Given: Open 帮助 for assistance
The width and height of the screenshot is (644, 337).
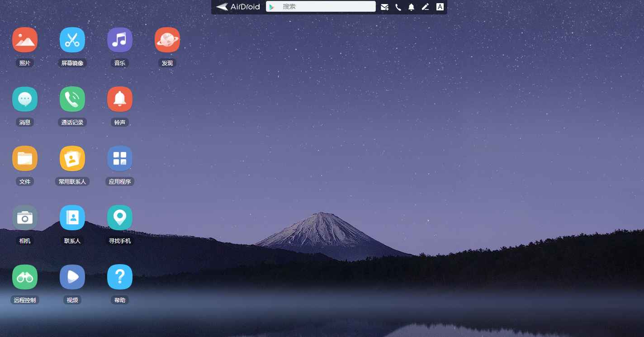Looking at the screenshot, I should tap(120, 276).
